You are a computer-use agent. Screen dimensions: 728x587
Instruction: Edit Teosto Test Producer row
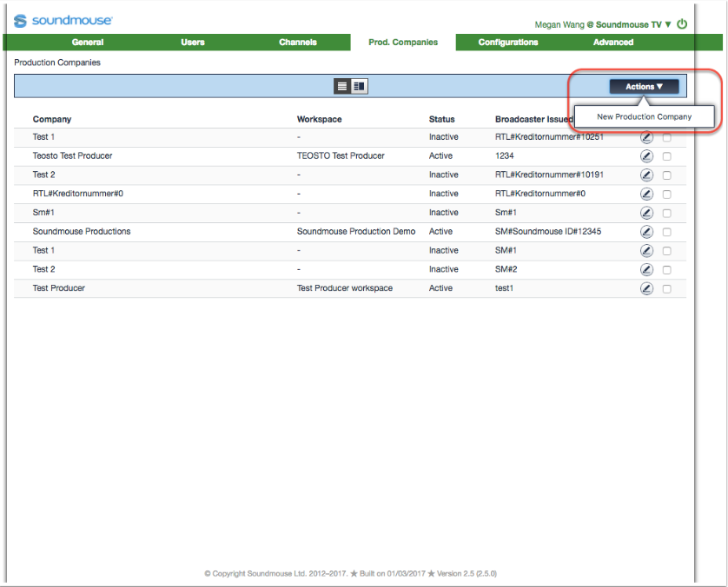pyautogui.click(x=646, y=156)
